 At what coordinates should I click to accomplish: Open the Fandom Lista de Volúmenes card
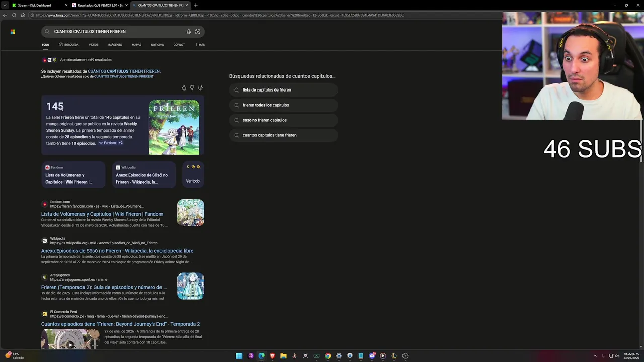click(x=73, y=174)
